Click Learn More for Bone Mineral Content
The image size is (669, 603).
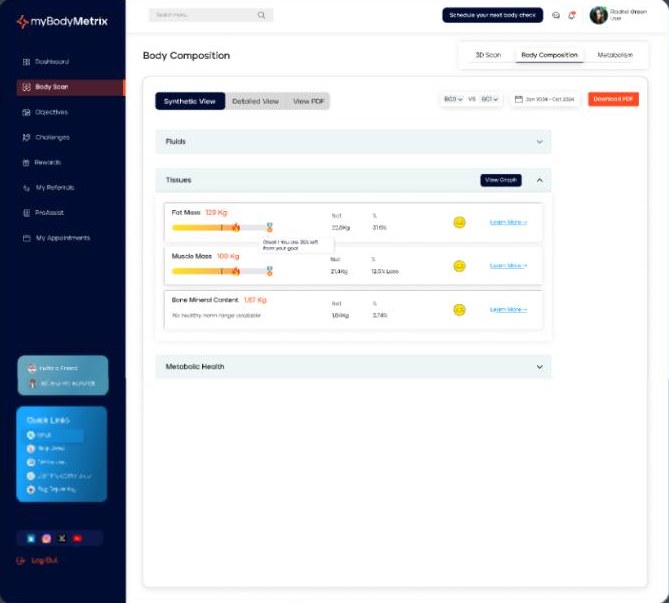508,309
